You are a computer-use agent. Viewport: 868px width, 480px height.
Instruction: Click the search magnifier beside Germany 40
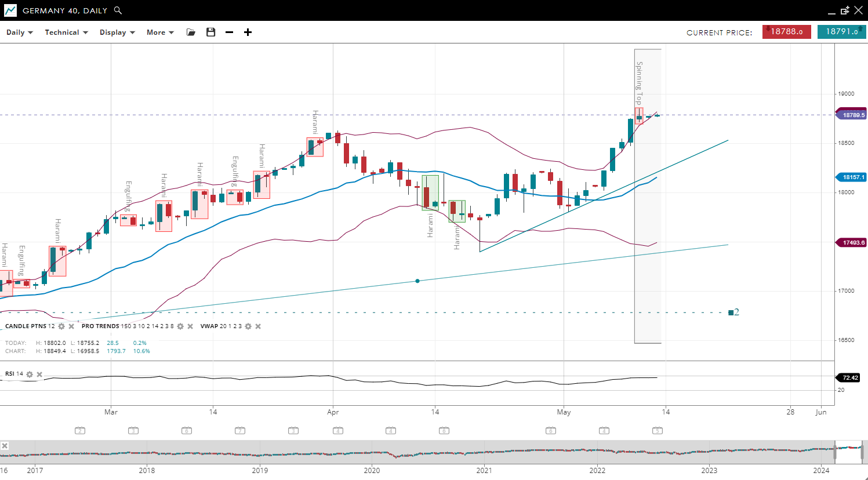[x=118, y=10]
